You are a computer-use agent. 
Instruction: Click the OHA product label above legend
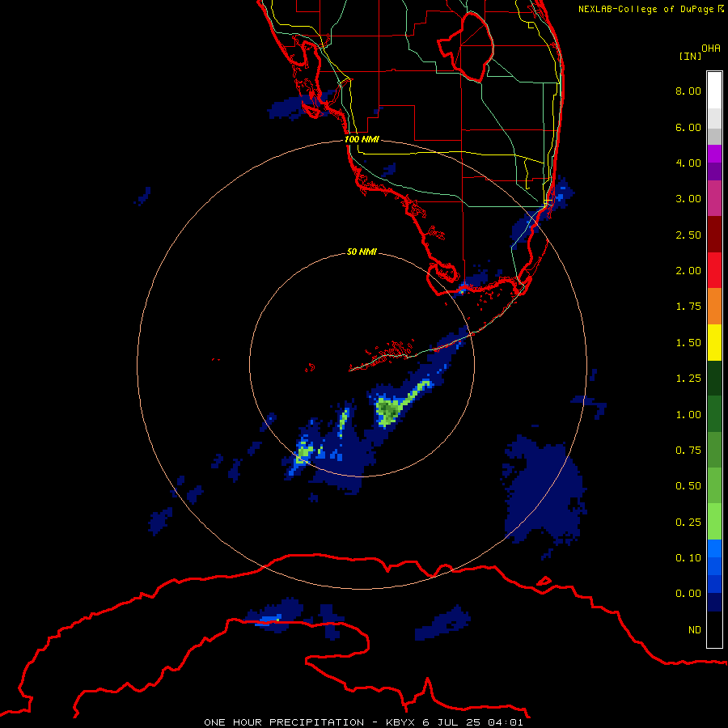[x=711, y=49]
